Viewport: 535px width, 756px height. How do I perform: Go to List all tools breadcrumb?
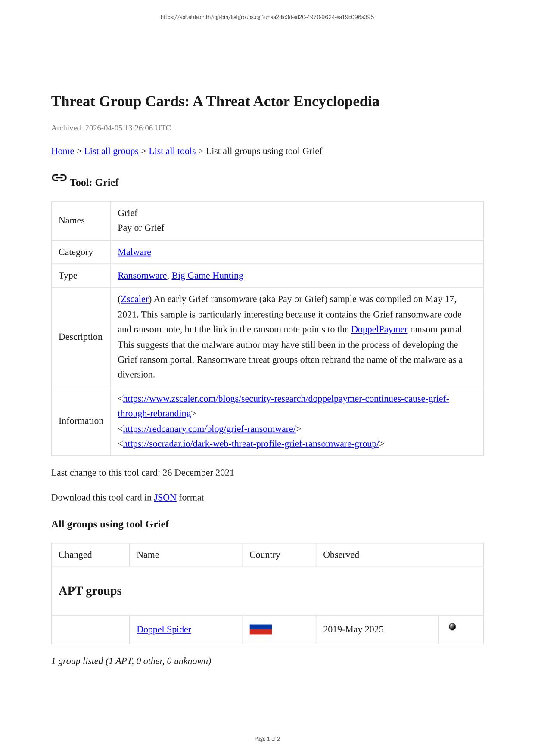(x=172, y=151)
